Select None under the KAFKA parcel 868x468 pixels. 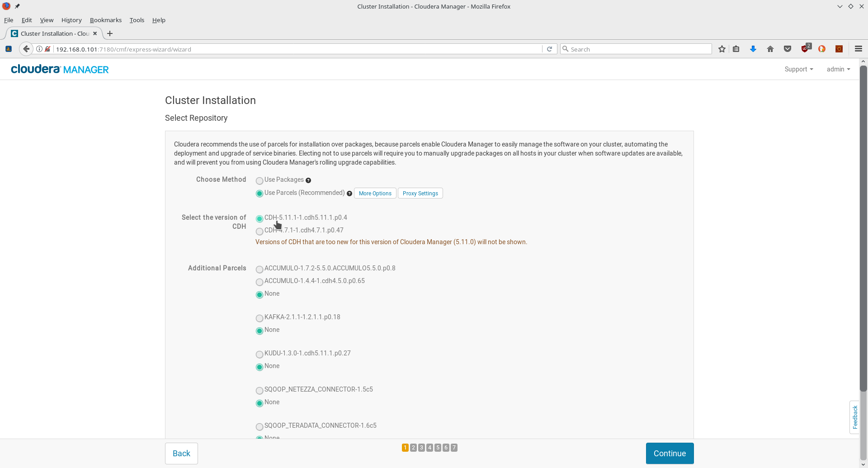(x=259, y=331)
